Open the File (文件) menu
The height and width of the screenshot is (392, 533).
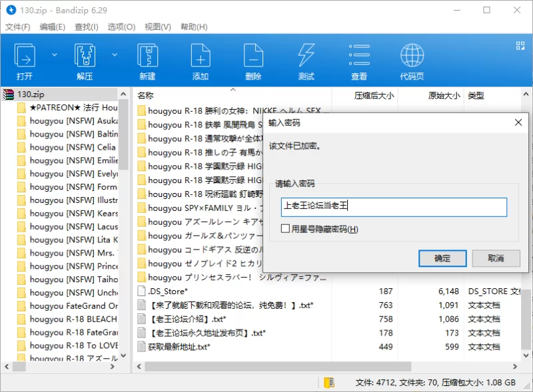click(x=18, y=27)
